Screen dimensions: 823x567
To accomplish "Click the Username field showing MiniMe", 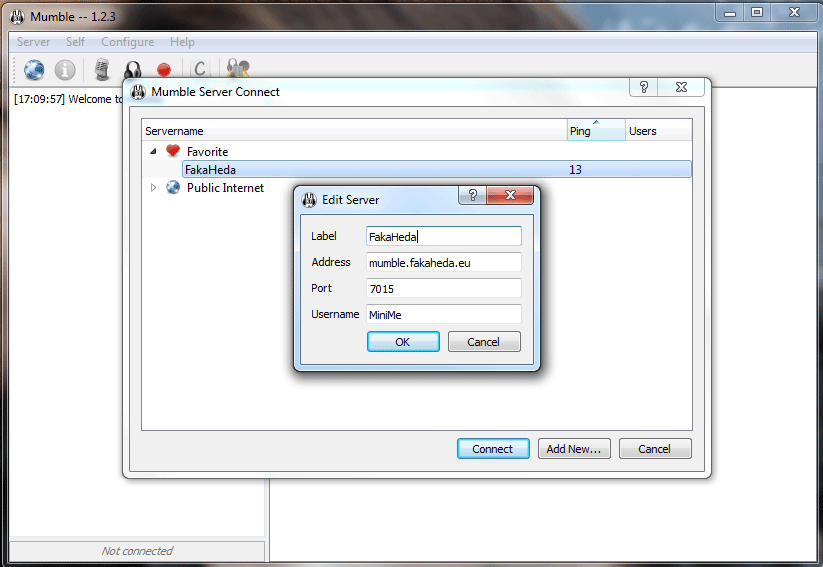I will tap(444, 314).
